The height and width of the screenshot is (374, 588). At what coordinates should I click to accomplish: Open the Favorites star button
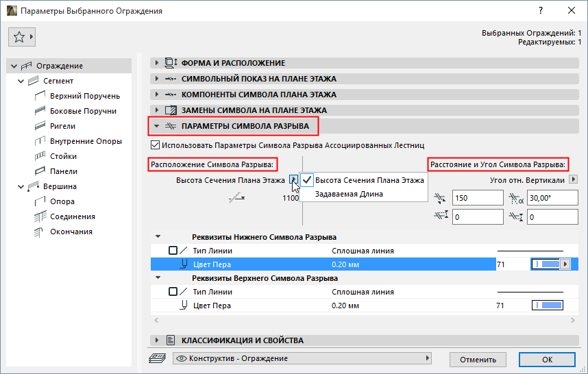click(x=22, y=37)
